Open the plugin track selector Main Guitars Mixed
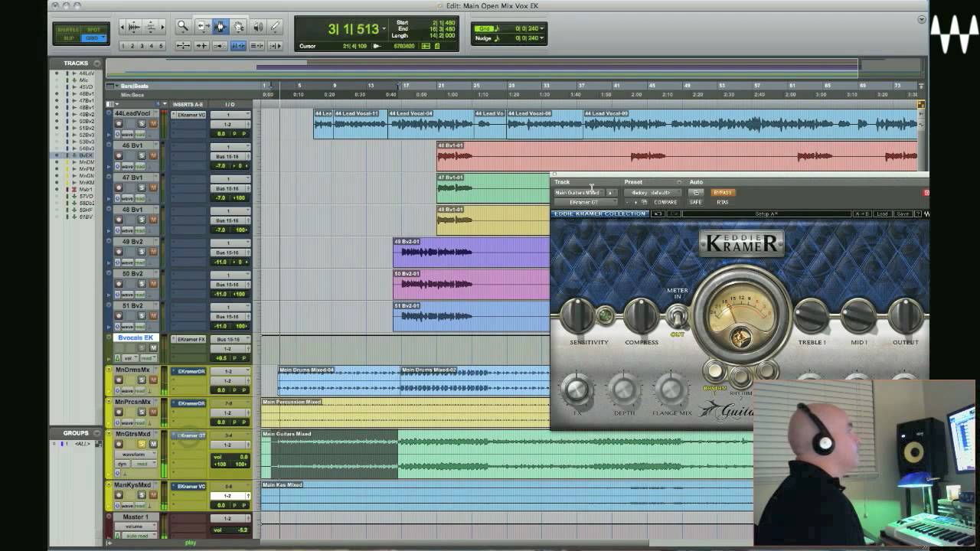The width and height of the screenshot is (980, 551). 578,193
